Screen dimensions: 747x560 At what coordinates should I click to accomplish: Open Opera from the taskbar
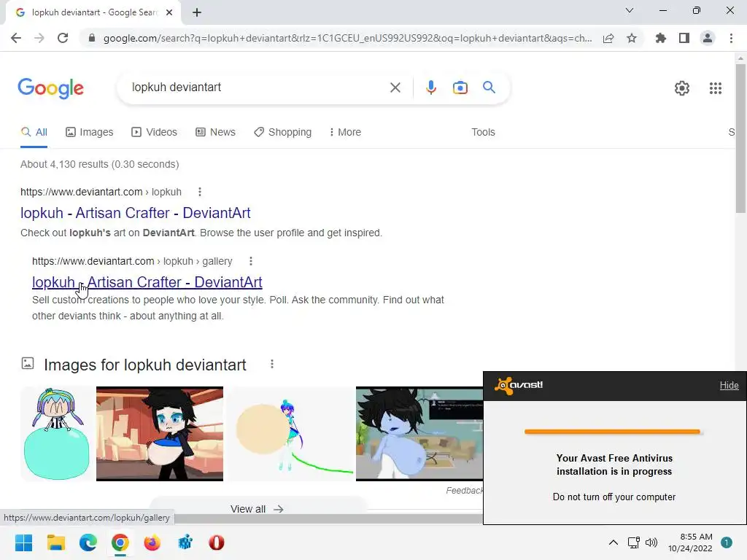click(216, 542)
